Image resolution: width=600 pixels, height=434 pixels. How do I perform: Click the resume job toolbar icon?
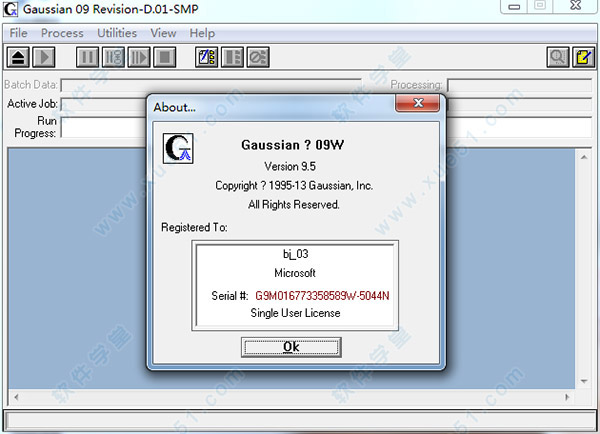139,57
